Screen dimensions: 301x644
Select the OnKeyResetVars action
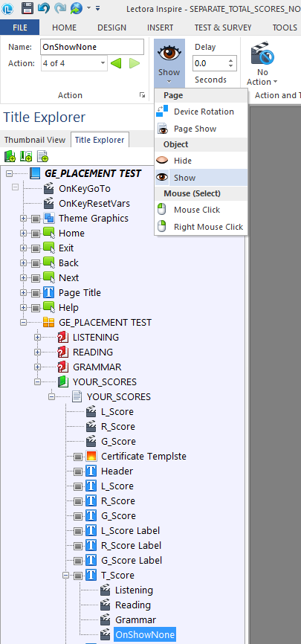coord(94,204)
